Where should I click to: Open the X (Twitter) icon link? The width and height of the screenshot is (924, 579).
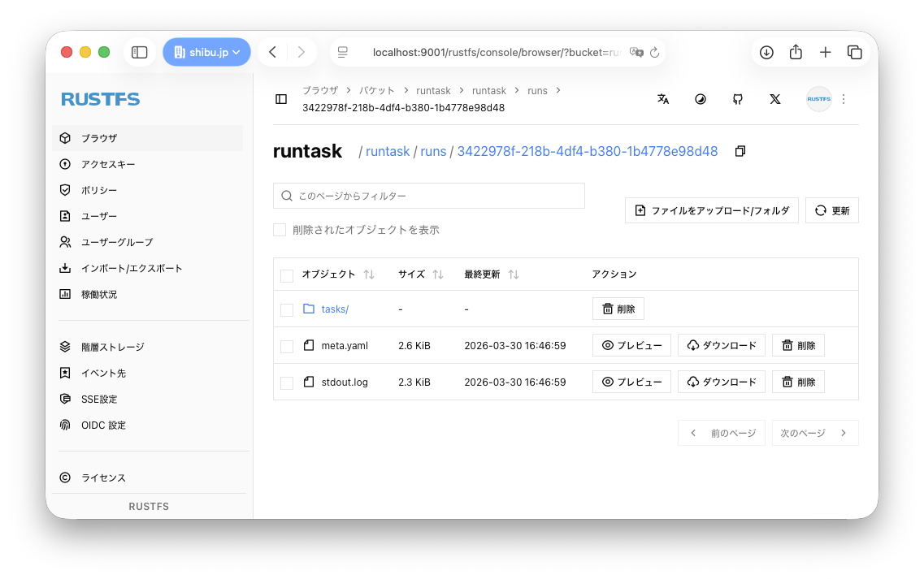774,99
